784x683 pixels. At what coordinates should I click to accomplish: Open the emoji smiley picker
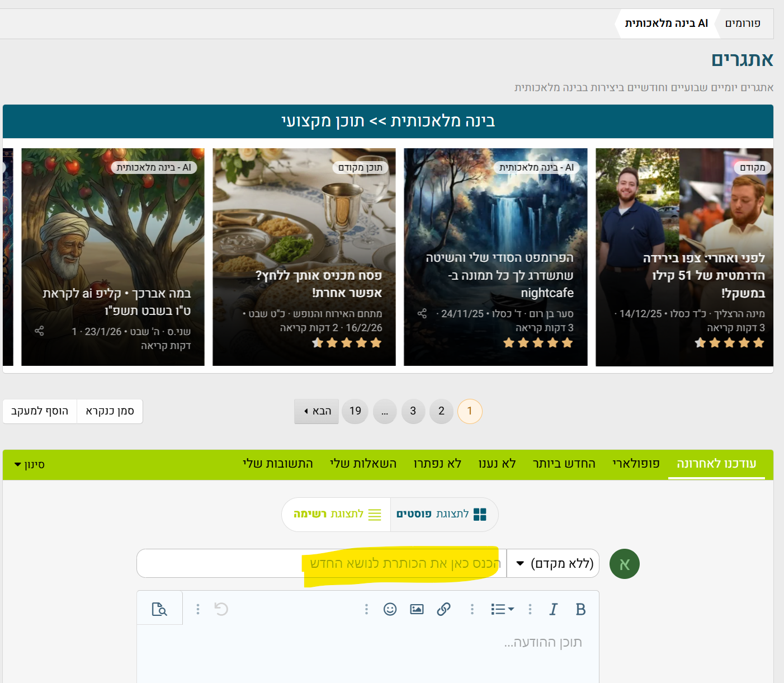coord(390,609)
